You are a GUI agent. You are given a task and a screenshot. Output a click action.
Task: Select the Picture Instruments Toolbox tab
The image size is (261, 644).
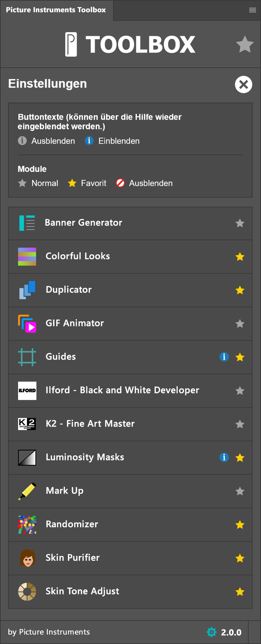coord(56,10)
